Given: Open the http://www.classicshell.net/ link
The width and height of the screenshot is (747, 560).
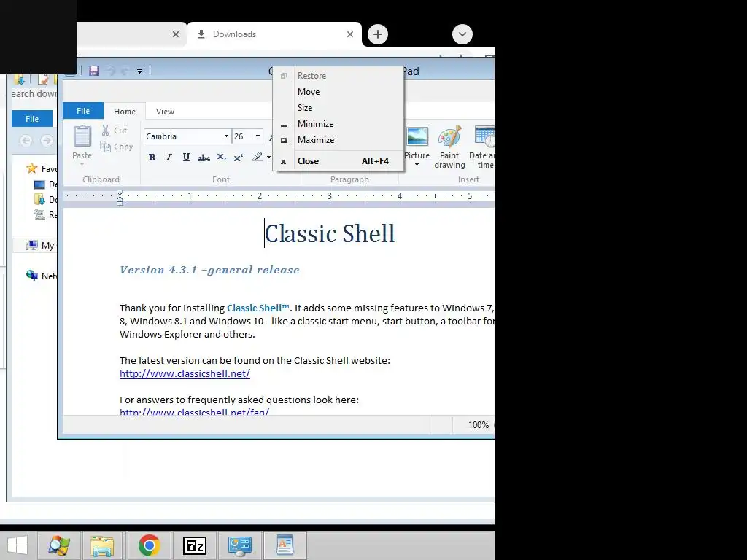Looking at the screenshot, I should pos(185,373).
